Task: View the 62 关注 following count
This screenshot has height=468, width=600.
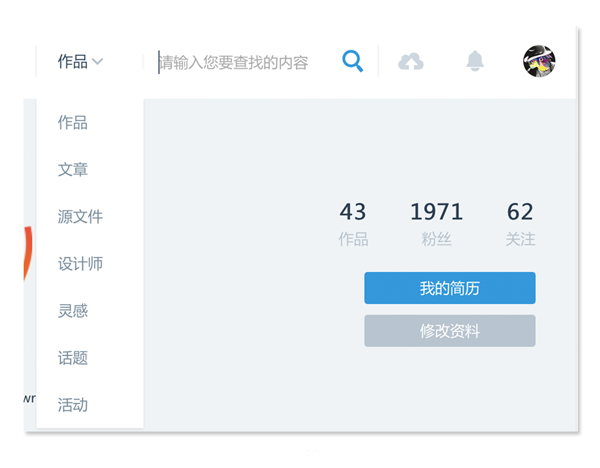Action: (520, 224)
